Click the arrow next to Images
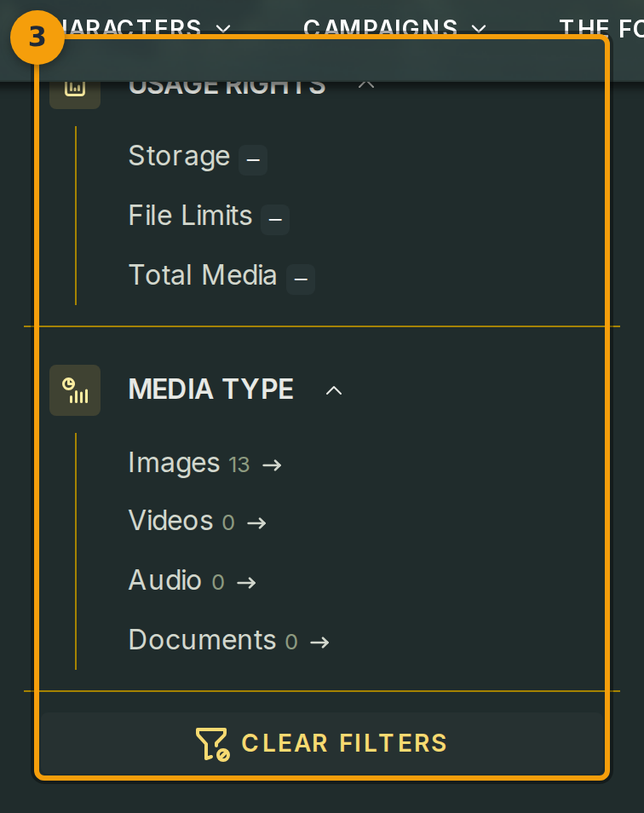 coord(272,465)
